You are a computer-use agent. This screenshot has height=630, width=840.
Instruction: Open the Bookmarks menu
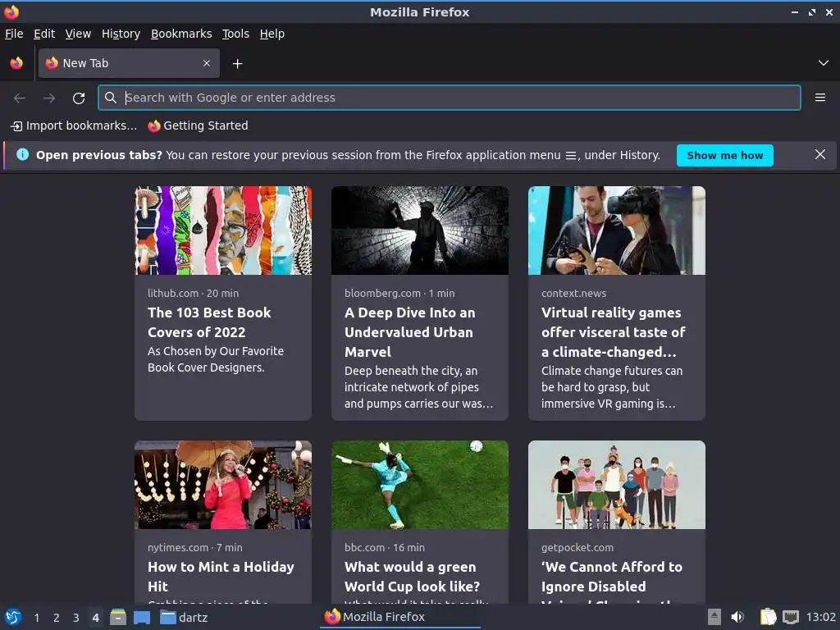(x=181, y=34)
